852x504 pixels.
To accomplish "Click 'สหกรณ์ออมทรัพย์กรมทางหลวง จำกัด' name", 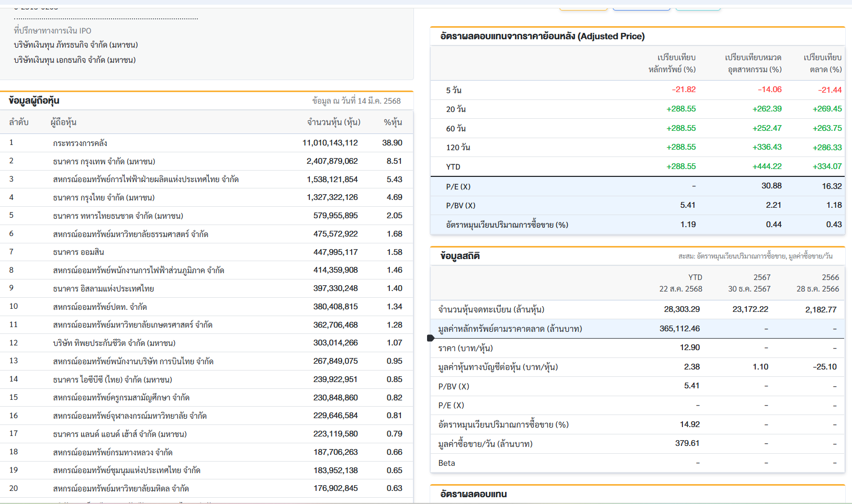I will (113, 452).
